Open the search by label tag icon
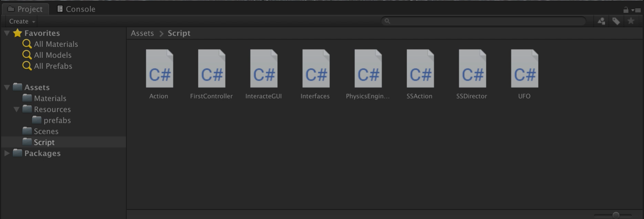Image resolution: width=644 pixels, height=219 pixels. pos(616,21)
